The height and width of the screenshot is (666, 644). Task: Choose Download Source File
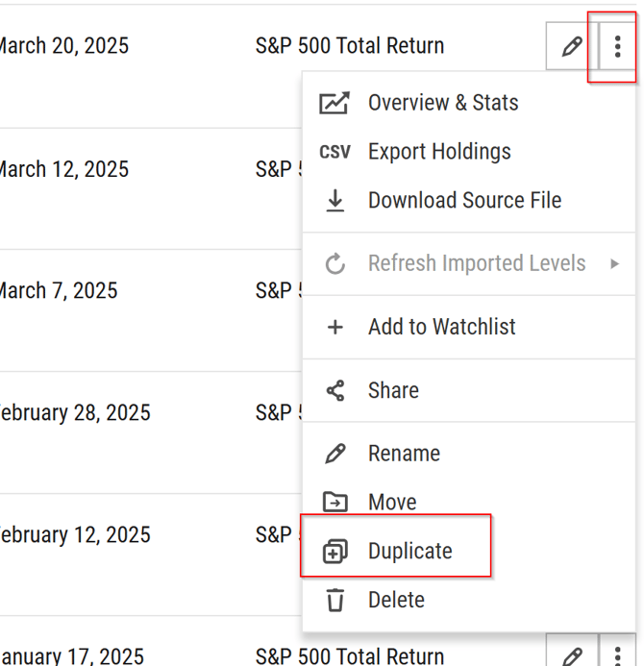click(469, 200)
